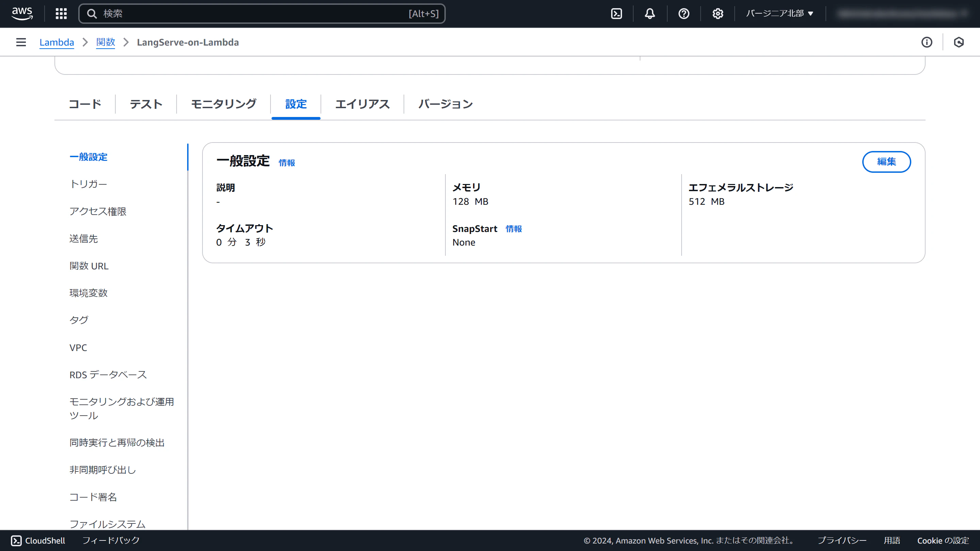Image resolution: width=980 pixels, height=551 pixels.
Task: Switch to the テスト tab
Action: [146, 104]
